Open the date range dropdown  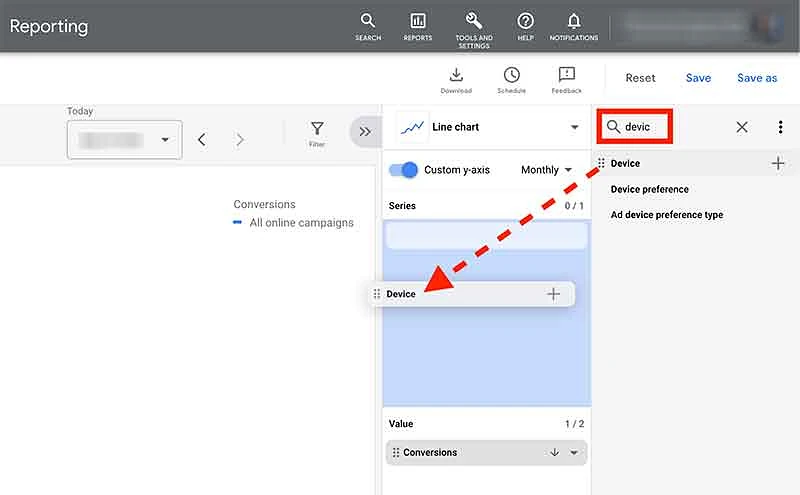[x=124, y=140]
